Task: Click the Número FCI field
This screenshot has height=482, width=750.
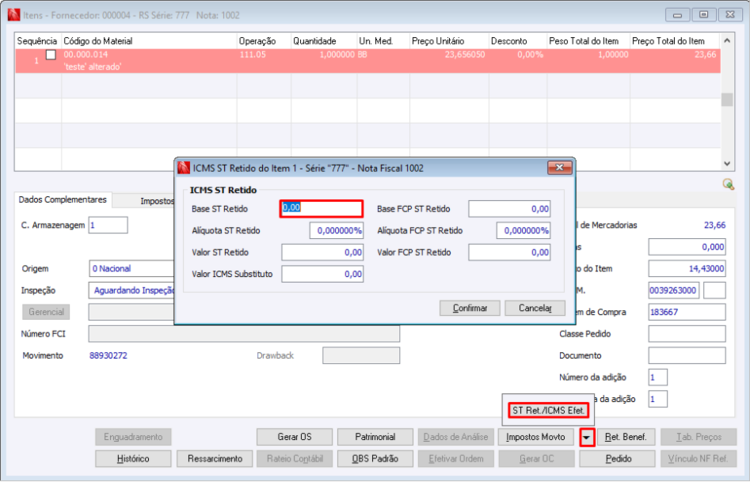Action: [244, 334]
